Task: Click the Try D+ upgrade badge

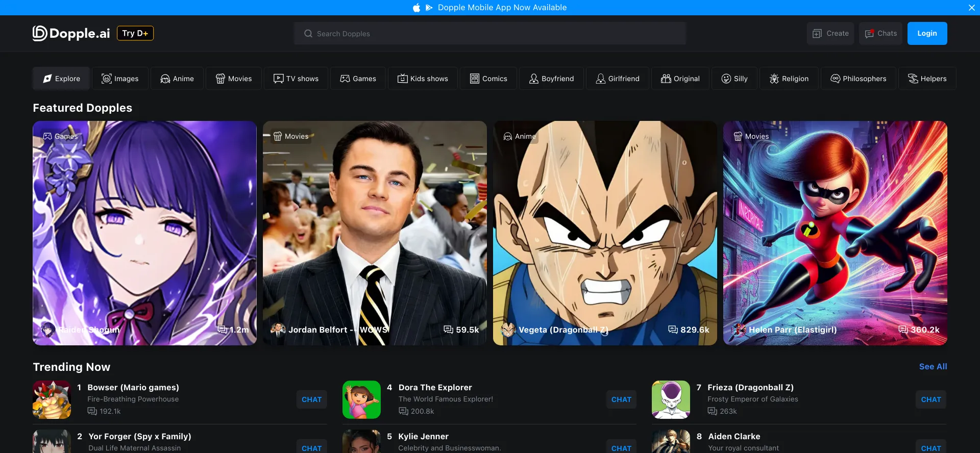Action: 135,33
